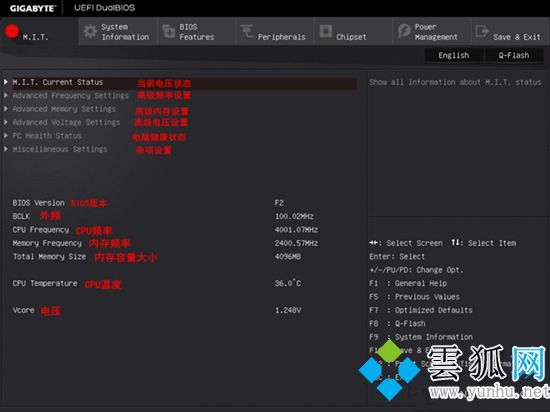
Task: Launch the Q-Flash utility button
Action: (514, 55)
